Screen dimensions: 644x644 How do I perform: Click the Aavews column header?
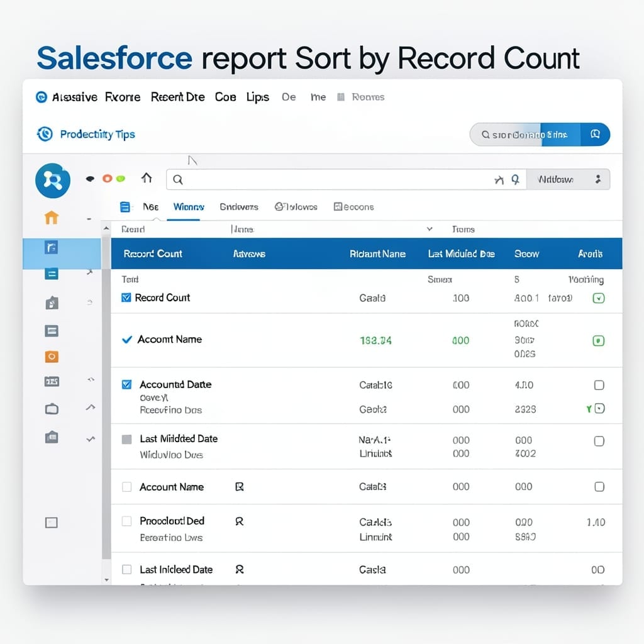point(249,254)
